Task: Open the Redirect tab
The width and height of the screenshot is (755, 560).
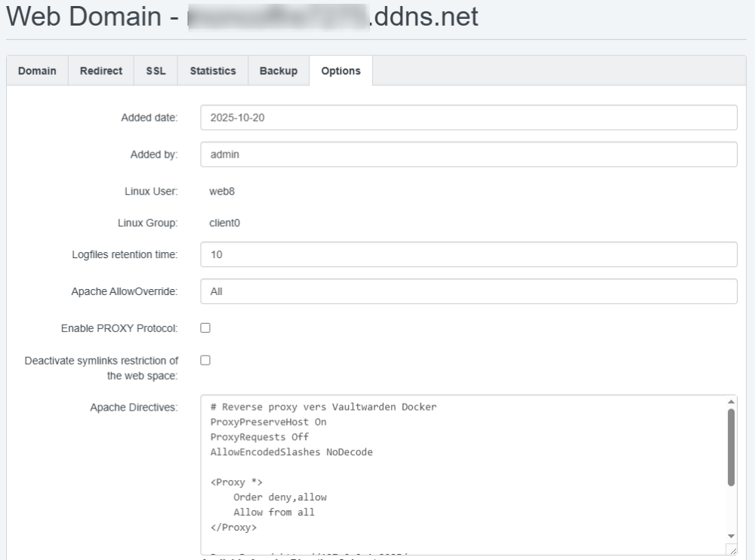Action: pos(101,71)
